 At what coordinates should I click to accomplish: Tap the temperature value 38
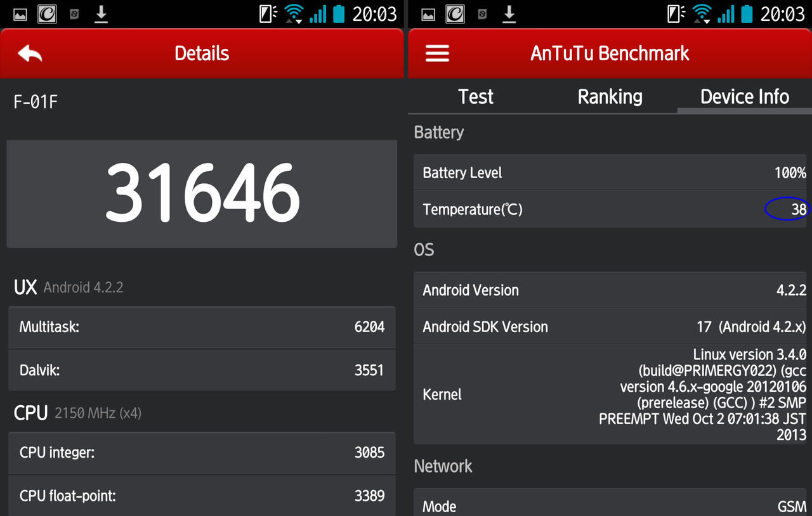[799, 209]
